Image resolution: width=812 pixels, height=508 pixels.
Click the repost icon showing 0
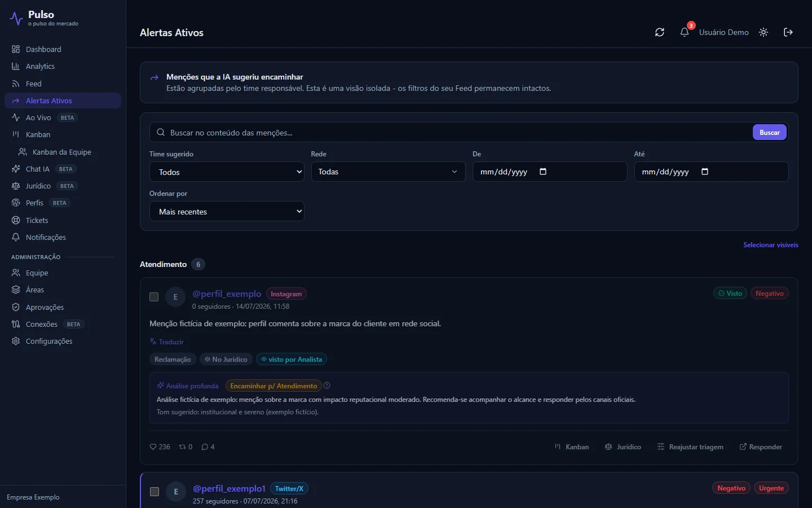182,447
